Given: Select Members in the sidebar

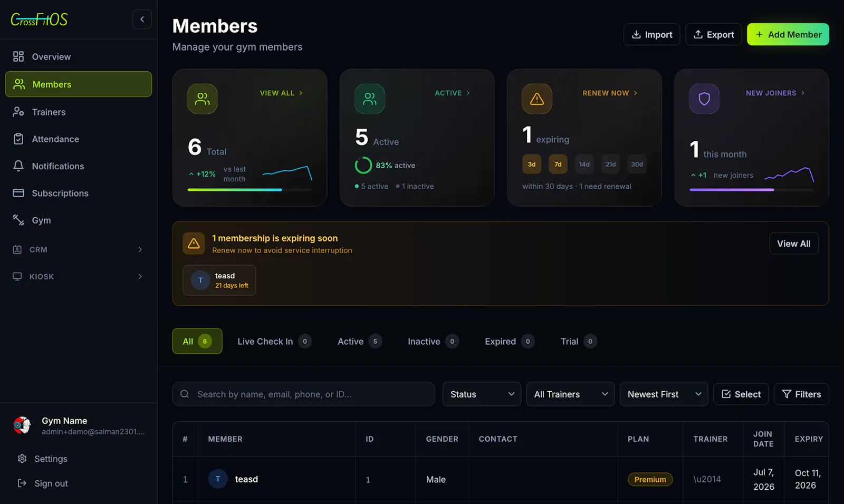Looking at the screenshot, I should [79, 84].
